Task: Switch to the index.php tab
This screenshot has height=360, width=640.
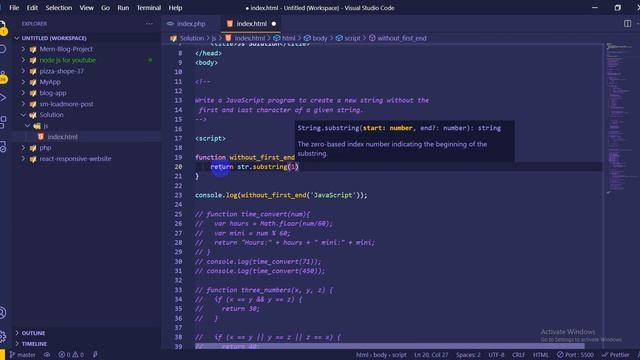Action: pyautogui.click(x=191, y=24)
